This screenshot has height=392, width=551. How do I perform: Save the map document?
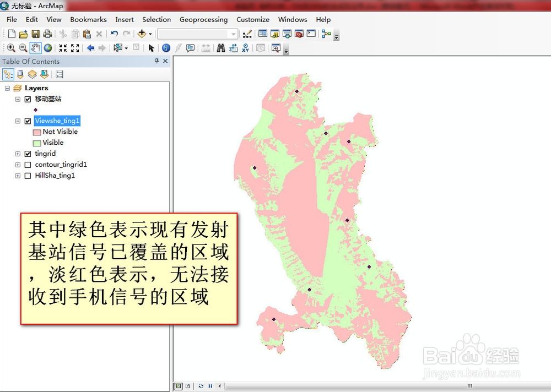point(35,34)
